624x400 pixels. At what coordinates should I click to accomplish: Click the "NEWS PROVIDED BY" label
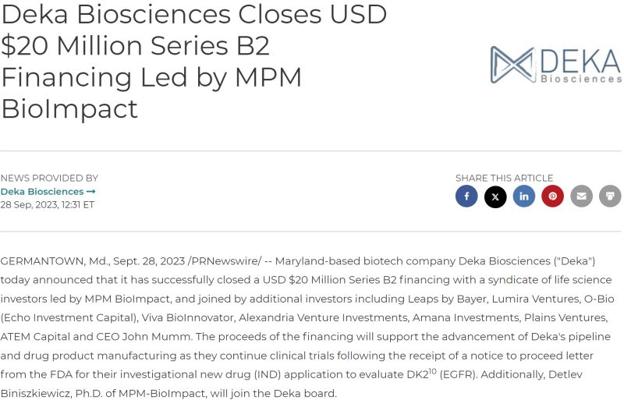click(49, 178)
